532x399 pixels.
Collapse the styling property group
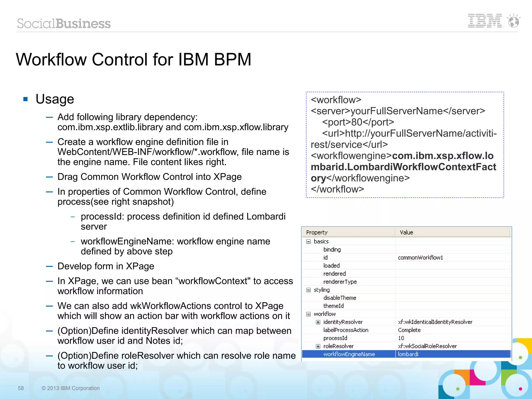point(308,290)
